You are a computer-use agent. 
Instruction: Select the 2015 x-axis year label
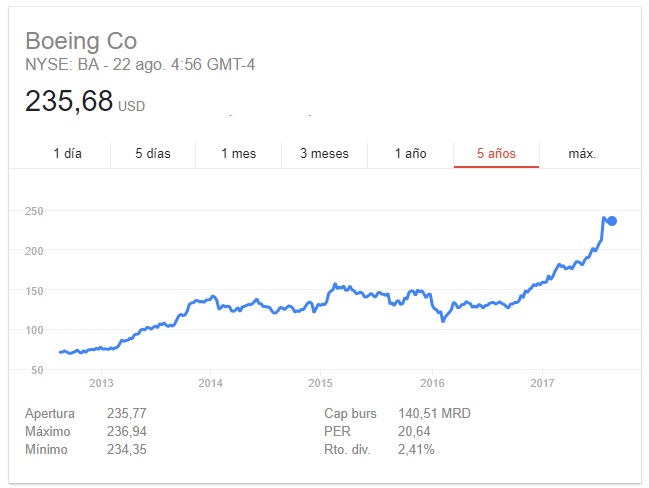[x=320, y=383]
